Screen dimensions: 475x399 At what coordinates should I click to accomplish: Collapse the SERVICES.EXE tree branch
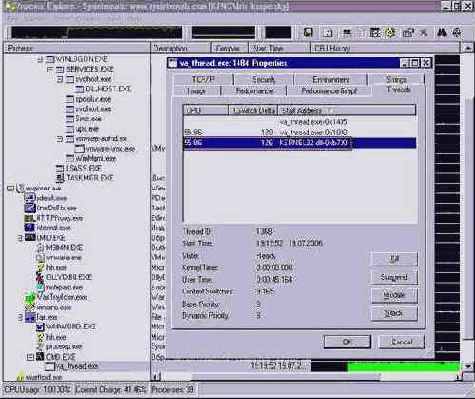click(x=50, y=69)
